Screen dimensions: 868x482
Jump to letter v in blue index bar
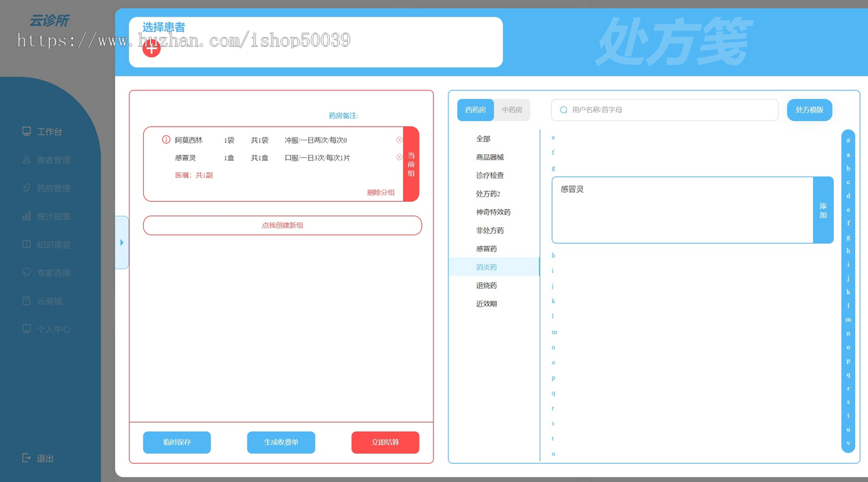coord(848,443)
